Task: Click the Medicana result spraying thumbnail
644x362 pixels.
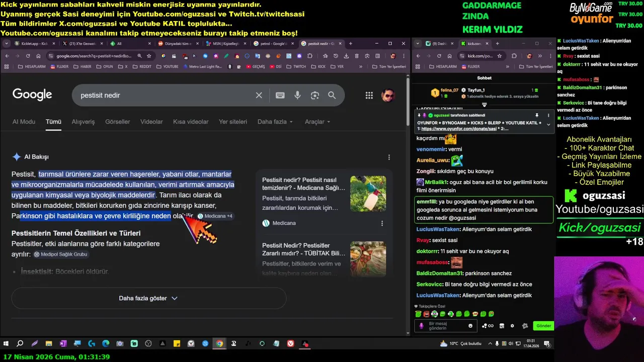Action: click(368, 194)
